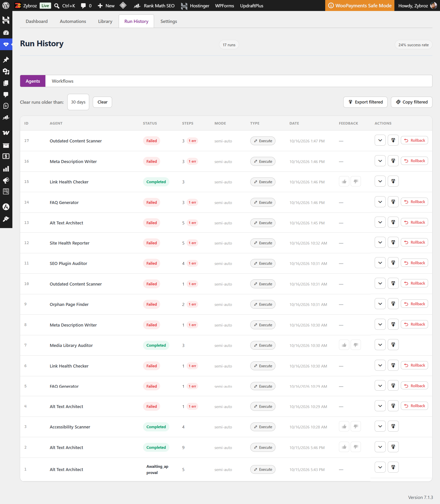
Task: Open the 30 days age dropdown
Action: tap(78, 102)
